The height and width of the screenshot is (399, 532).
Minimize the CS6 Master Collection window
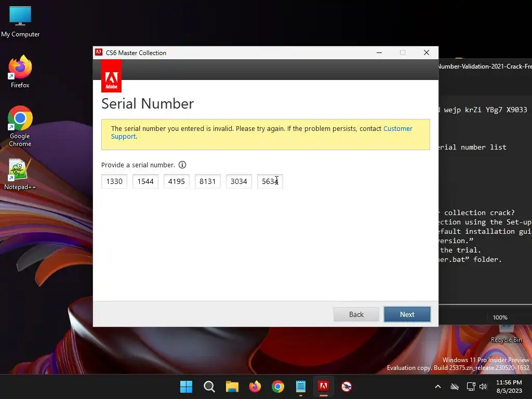click(x=379, y=52)
